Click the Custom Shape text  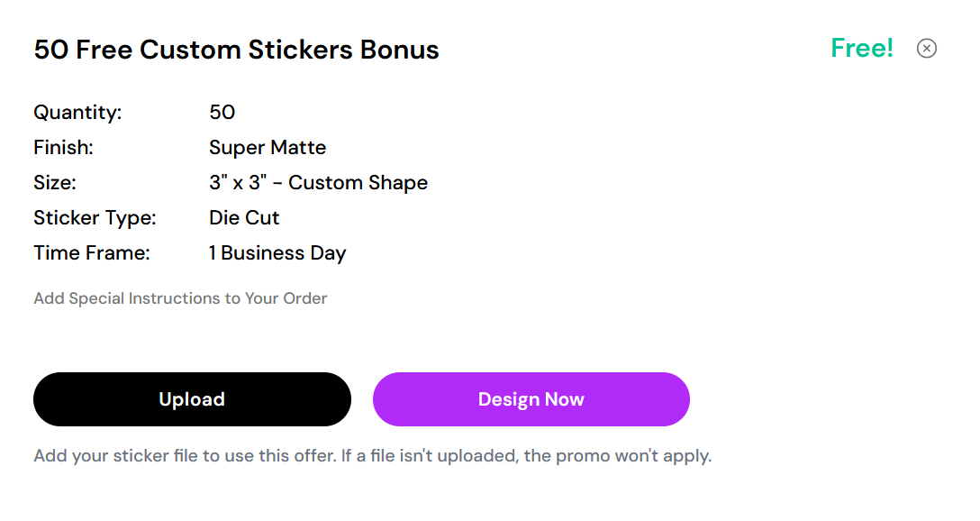pos(358,183)
